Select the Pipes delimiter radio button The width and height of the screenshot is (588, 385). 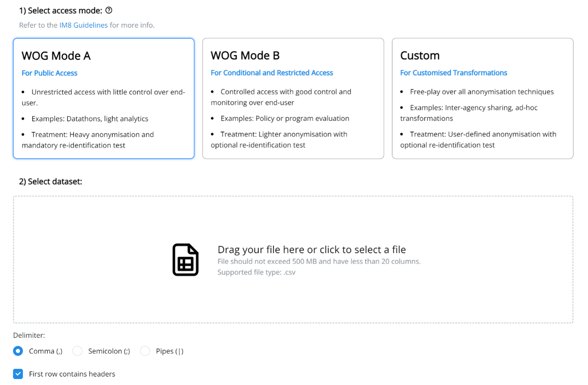click(145, 351)
